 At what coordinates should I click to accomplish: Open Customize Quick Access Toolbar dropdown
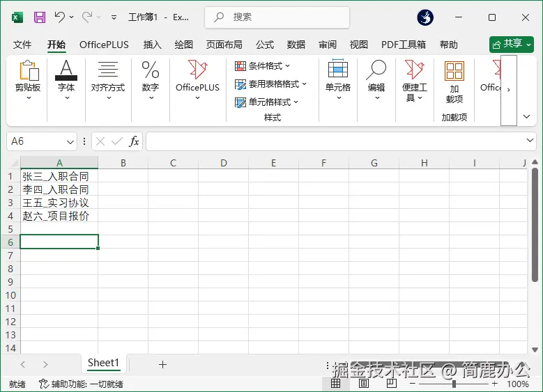point(114,17)
